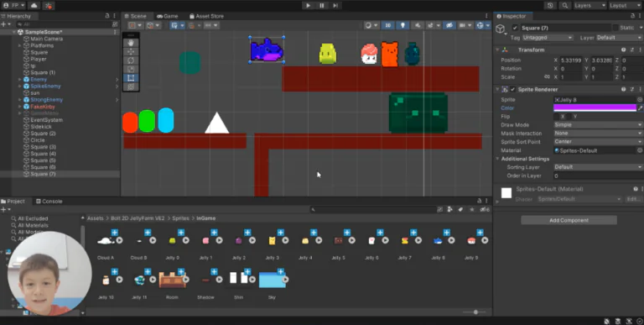Select the Scale tool in scene toolbar
Viewport: 644px width, 325px height.
[x=131, y=69]
